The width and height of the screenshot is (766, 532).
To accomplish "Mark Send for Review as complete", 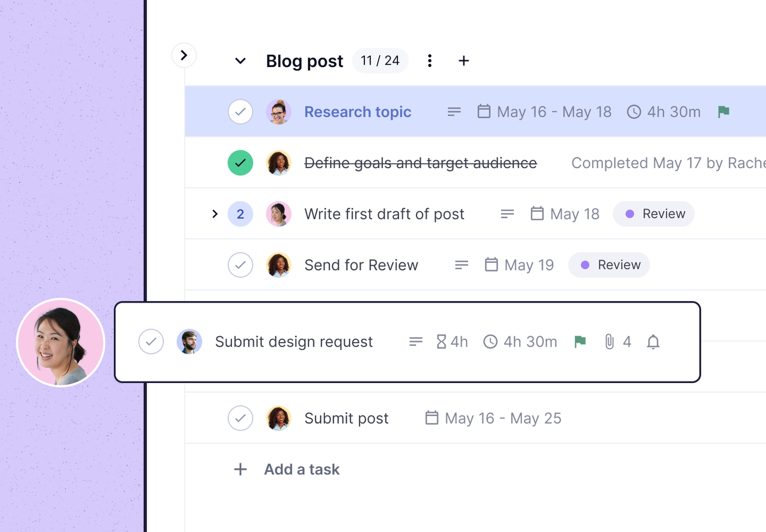I will pyautogui.click(x=240, y=265).
